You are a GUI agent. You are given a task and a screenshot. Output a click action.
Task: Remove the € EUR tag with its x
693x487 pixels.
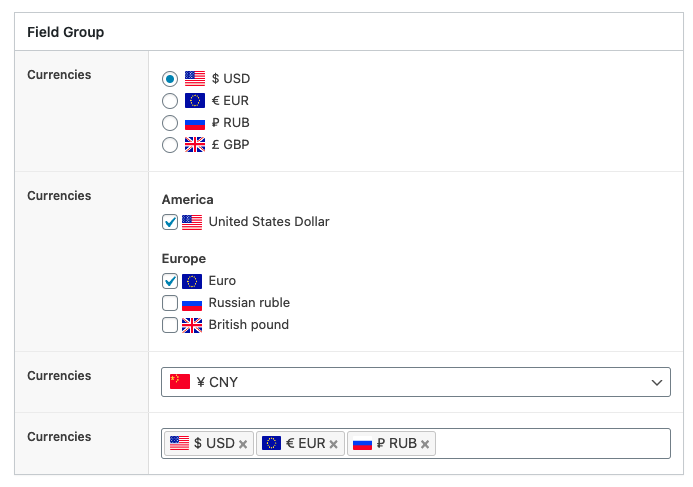334,444
